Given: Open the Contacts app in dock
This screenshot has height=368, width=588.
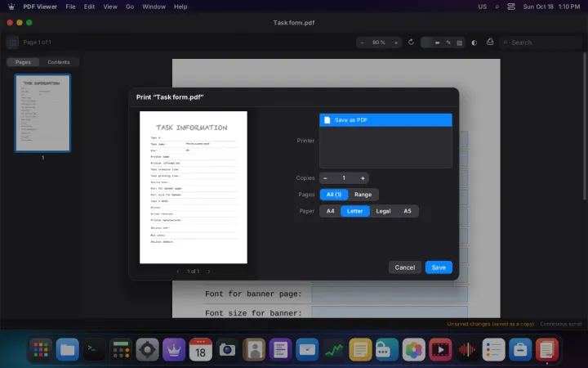Looking at the screenshot, I should (254, 350).
